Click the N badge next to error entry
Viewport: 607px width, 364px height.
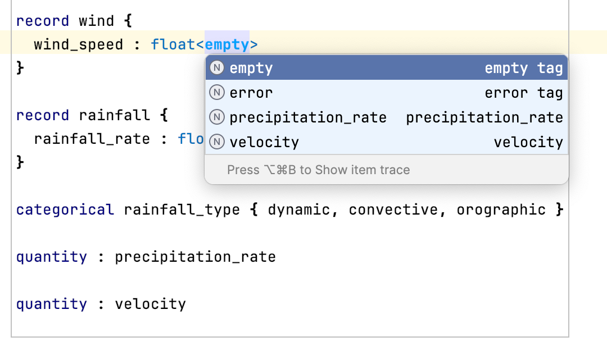click(217, 92)
